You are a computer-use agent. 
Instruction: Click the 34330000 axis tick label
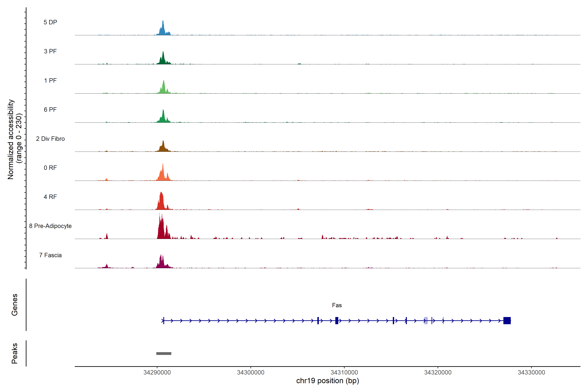[x=531, y=372]
